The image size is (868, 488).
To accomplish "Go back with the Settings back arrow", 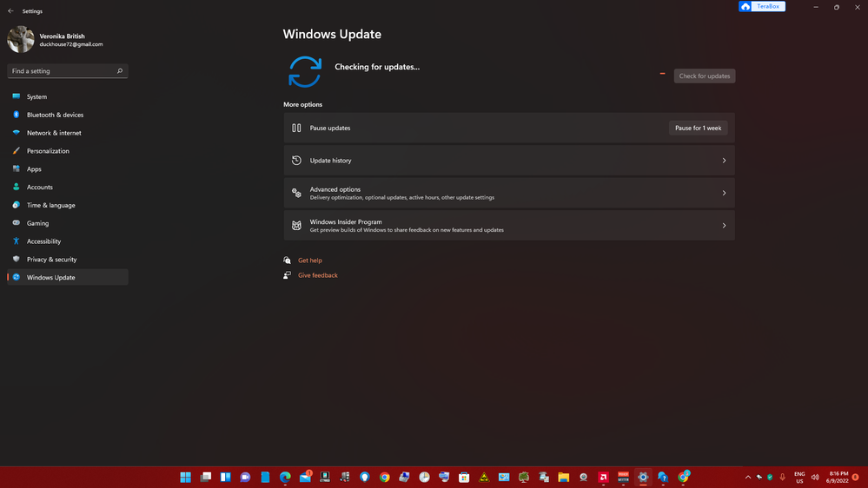I will click(x=10, y=11).
